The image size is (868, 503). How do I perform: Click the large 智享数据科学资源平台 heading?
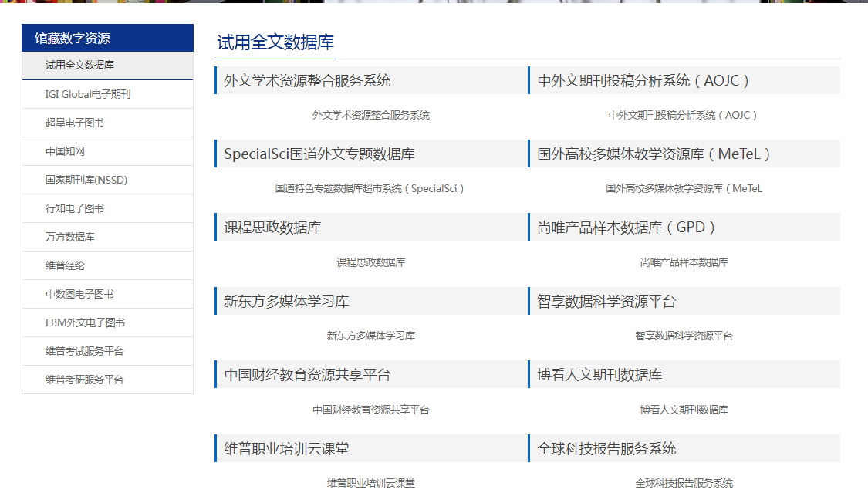pyautogui.click(x=606, y=302)
